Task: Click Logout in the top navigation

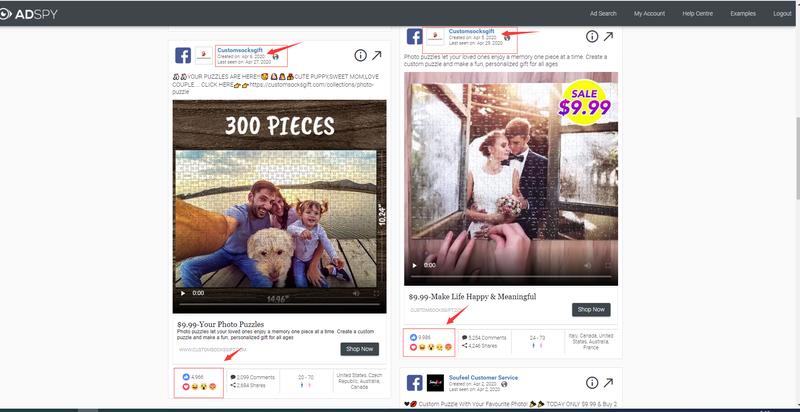Action: 782,13
